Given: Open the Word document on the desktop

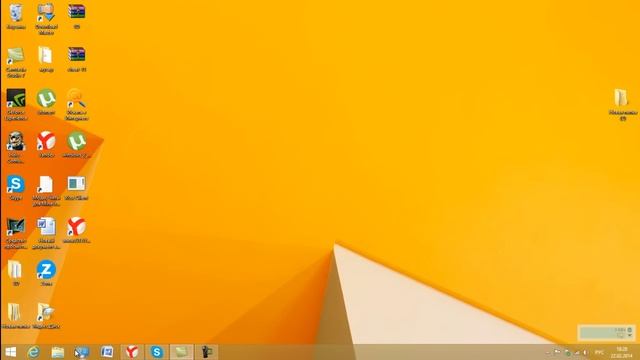Looking at the screenshot, I should tap(46, 233).
